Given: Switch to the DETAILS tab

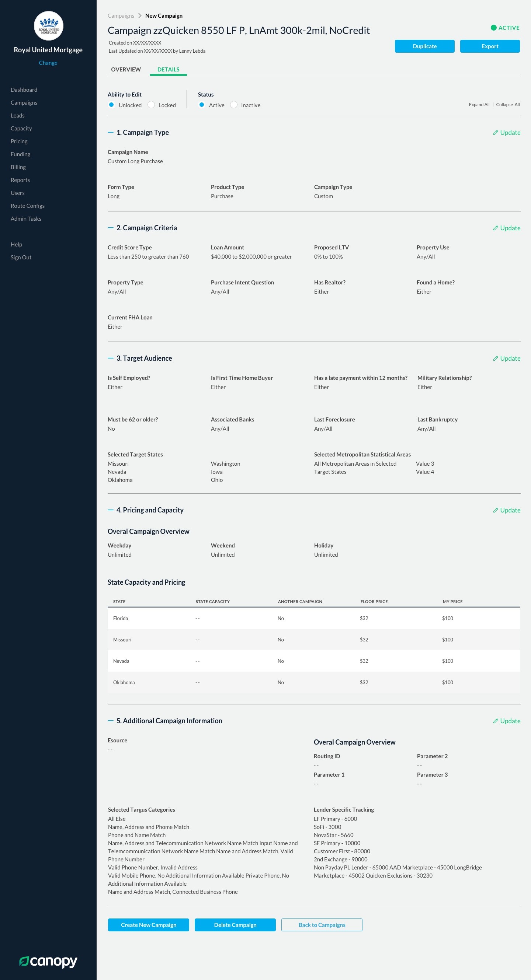Looking at the screenshot, I should (168, 70).
